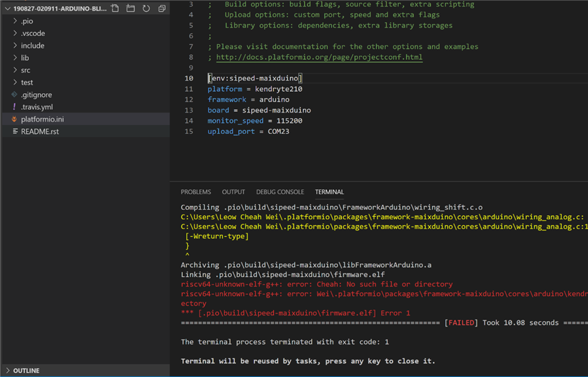Open the .travis.yml file
The height and width of the screenshot is (377, 588).
click(37, 107)
